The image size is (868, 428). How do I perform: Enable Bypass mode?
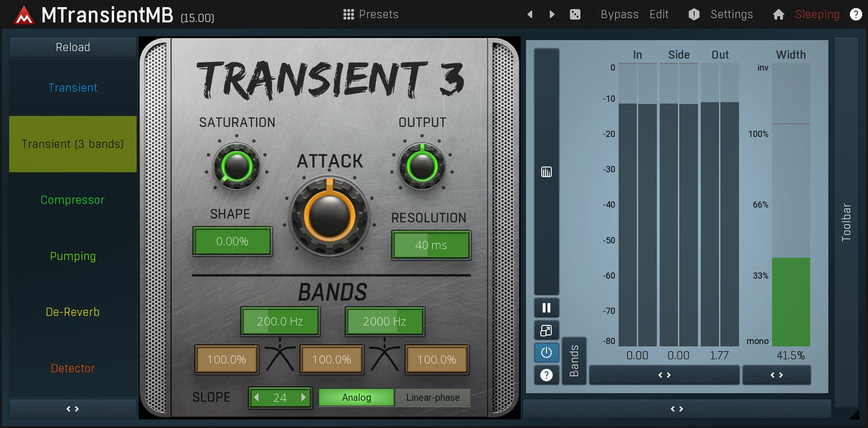619,14
